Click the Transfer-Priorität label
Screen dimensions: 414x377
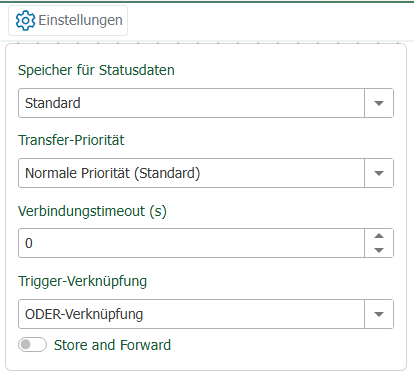[71, 140]
